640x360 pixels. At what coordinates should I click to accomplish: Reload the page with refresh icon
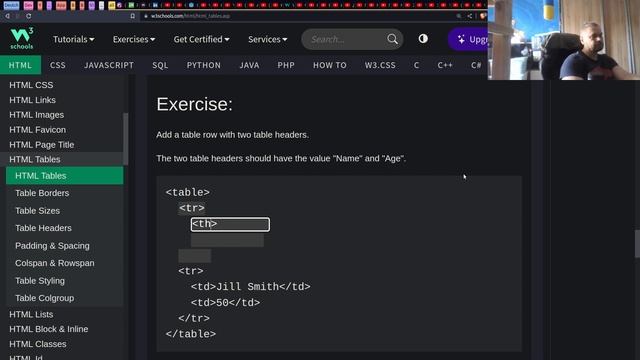pyautogui.click(x=29, y=16)
